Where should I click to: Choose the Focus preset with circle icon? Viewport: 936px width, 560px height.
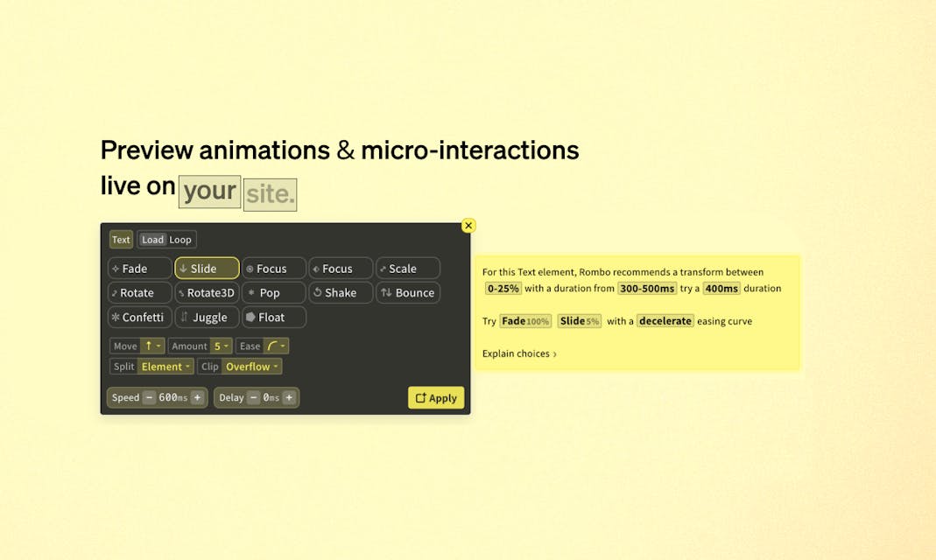pyautogui.click(x=273, y=269)
